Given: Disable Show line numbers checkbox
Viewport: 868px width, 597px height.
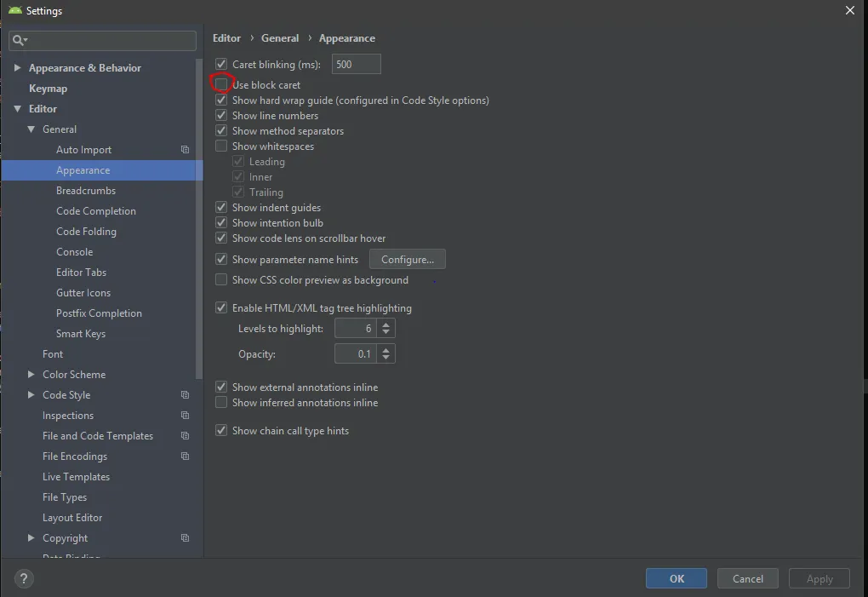Looking at the screenshot, I should (x=221, y=115).
